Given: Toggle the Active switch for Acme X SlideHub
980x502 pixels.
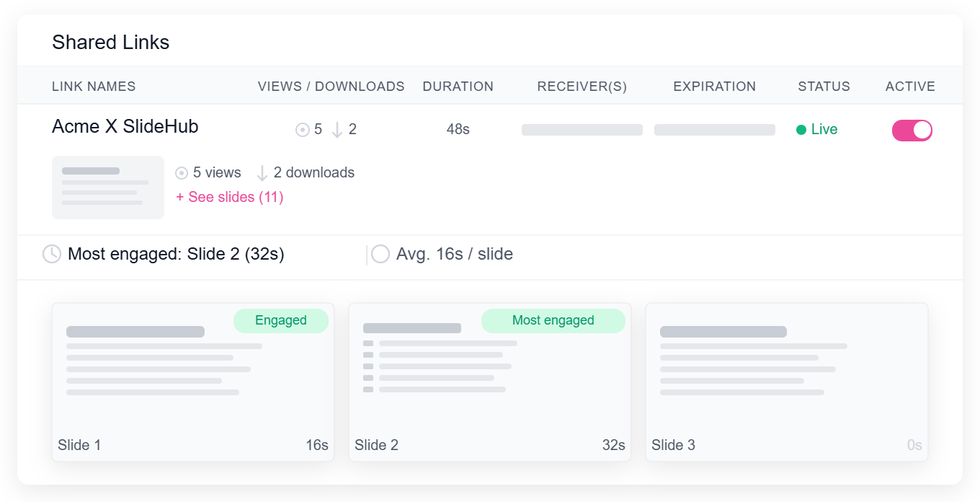Looking at the screenshot, I should coord(912,130).
